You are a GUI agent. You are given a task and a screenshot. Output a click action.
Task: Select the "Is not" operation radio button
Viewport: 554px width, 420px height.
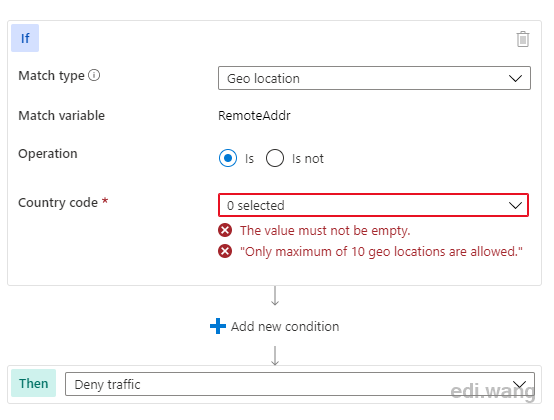(x=275, y=158)
